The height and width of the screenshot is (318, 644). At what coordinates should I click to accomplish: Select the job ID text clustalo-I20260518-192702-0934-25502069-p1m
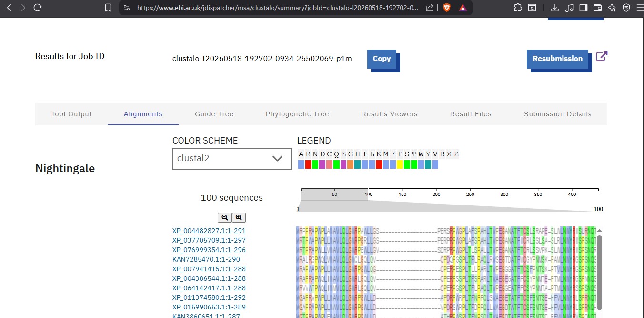click(262, 59)
